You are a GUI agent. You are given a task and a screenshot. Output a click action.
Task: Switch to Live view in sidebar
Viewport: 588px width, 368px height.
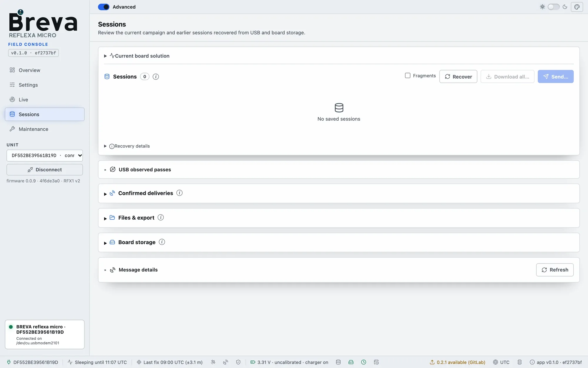45,100
